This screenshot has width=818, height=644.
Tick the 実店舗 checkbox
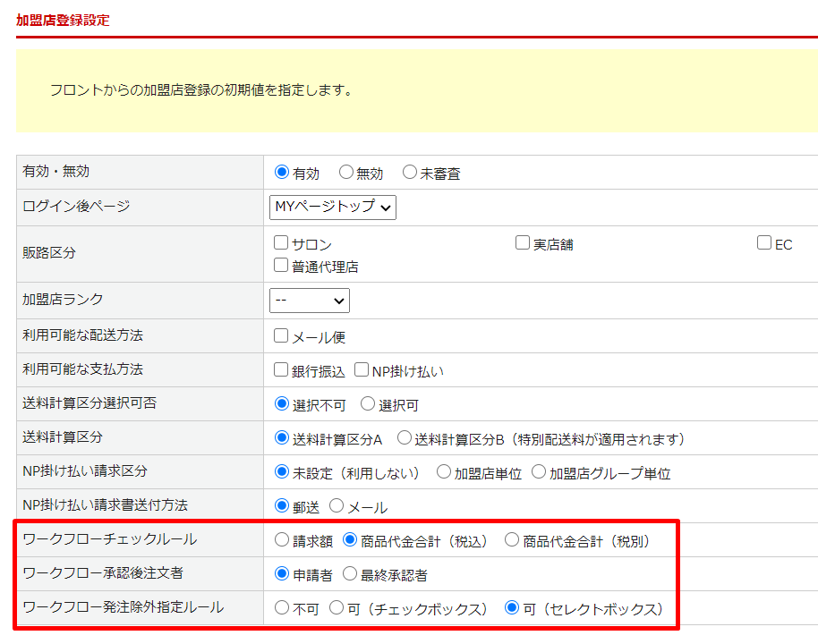click(x=523, y=243)
